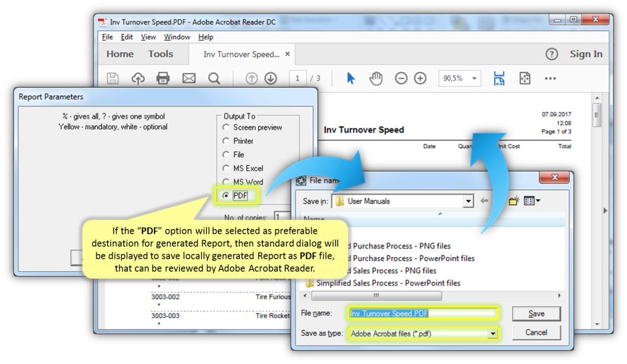Click item code '3003-002' in the report
Screen dimensions: 627x364
point(165,297)
